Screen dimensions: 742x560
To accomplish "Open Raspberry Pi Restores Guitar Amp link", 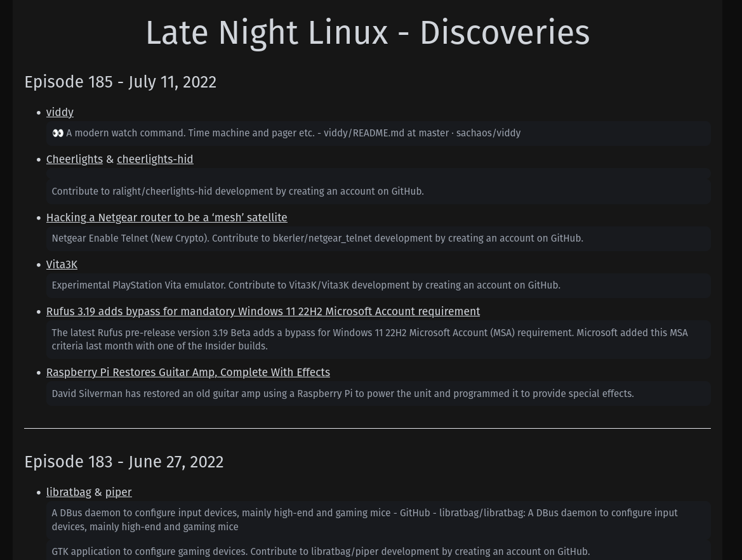I will point(188,372).
